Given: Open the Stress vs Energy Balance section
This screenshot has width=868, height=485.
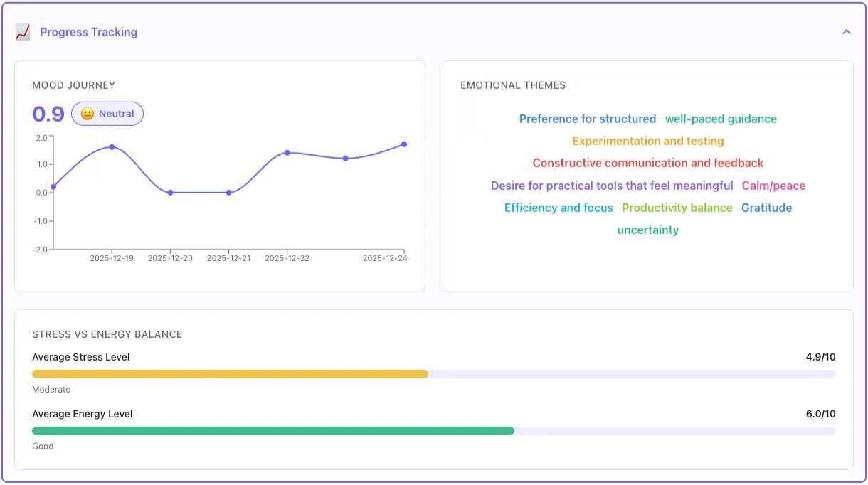Looking at the screenshot, I should coord(107,334).
